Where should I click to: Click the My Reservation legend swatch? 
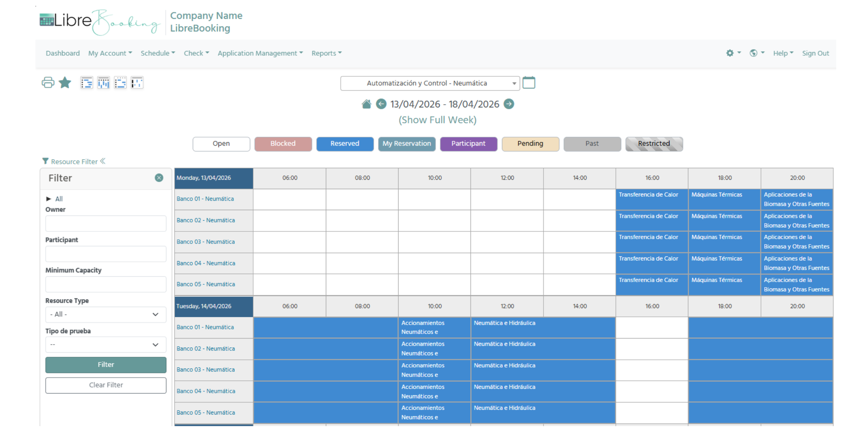[407, 144]
